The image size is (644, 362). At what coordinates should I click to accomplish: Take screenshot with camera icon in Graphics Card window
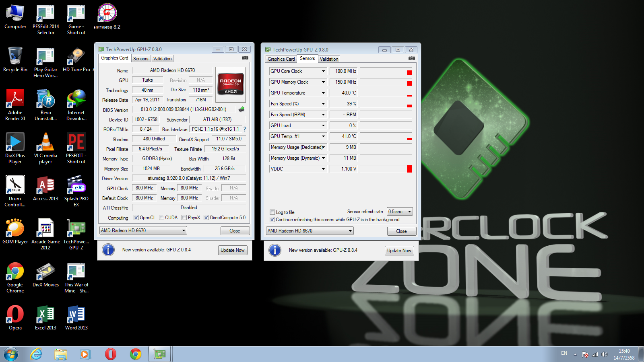pyautogui.click(x=245, y=58)
